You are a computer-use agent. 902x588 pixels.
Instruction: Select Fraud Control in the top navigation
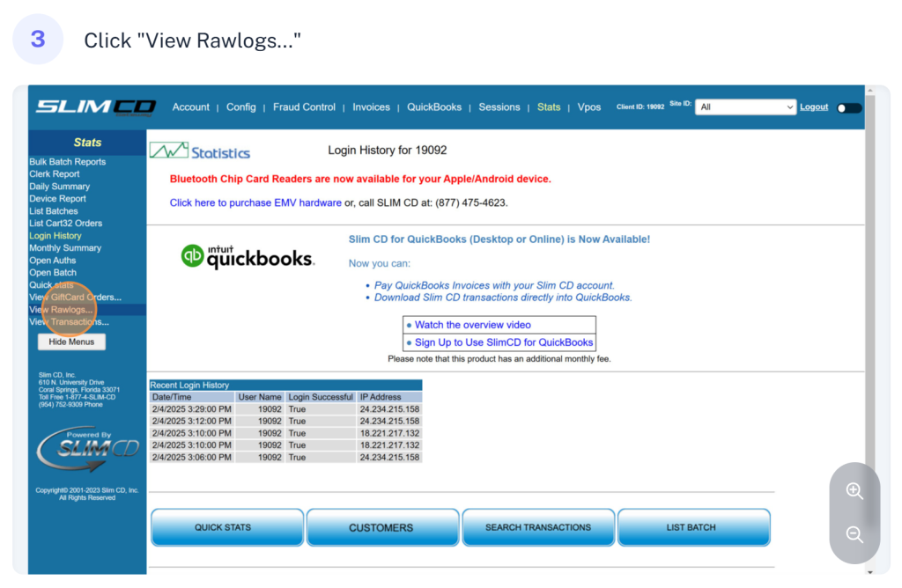[304, 107]
